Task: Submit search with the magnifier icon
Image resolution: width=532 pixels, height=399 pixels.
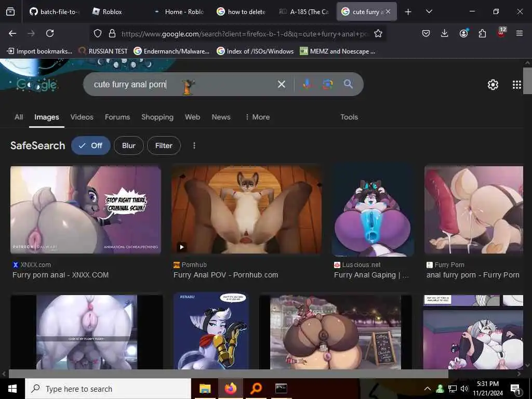Action: 348,84
